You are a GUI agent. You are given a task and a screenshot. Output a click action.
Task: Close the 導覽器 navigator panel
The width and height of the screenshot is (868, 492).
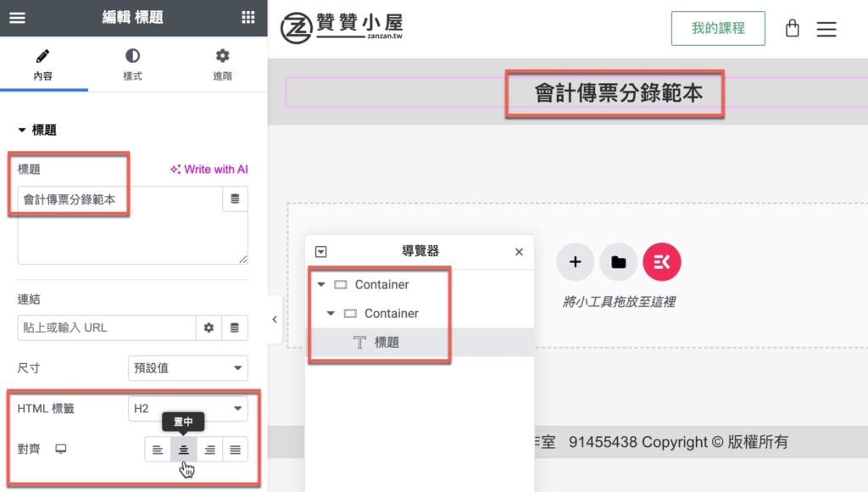(x=519, y=252)
